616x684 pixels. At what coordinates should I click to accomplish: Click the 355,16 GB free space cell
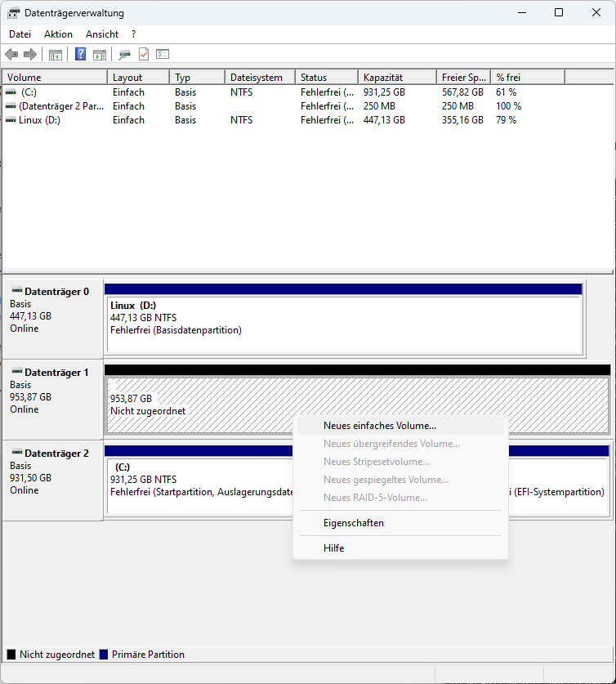click(x=462, y=120)
